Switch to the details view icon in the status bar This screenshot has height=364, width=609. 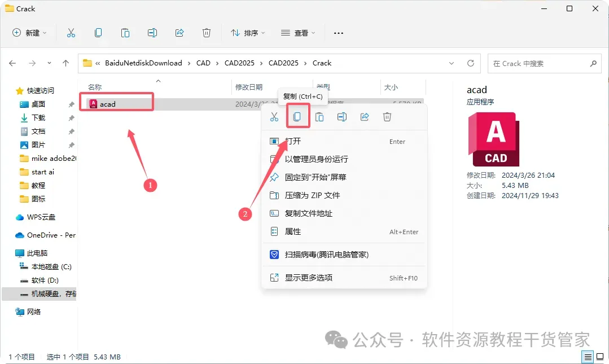[x=588, y=357]
